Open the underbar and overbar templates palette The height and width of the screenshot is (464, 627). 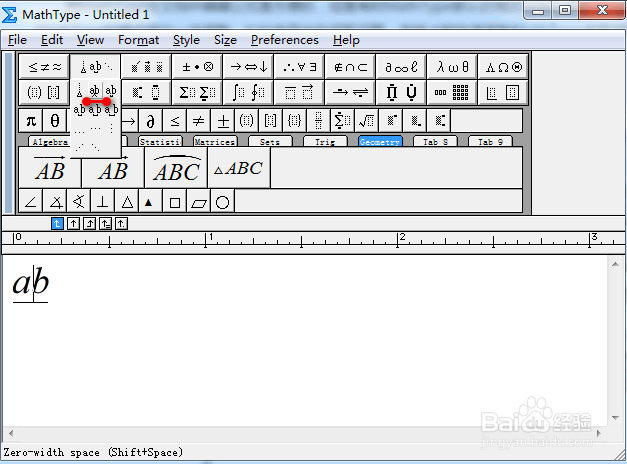tap(300, 92)
